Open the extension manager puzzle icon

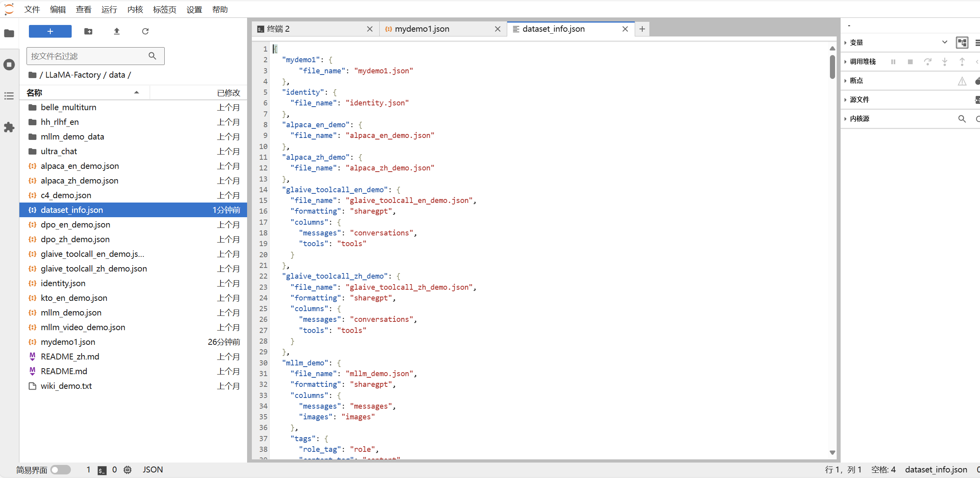click(x=9, y=127)
